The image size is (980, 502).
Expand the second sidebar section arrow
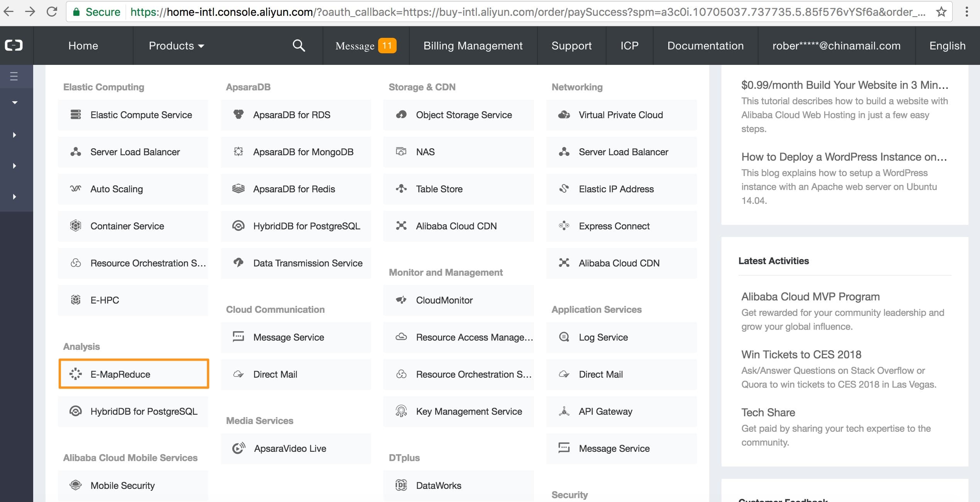point(15,135)
